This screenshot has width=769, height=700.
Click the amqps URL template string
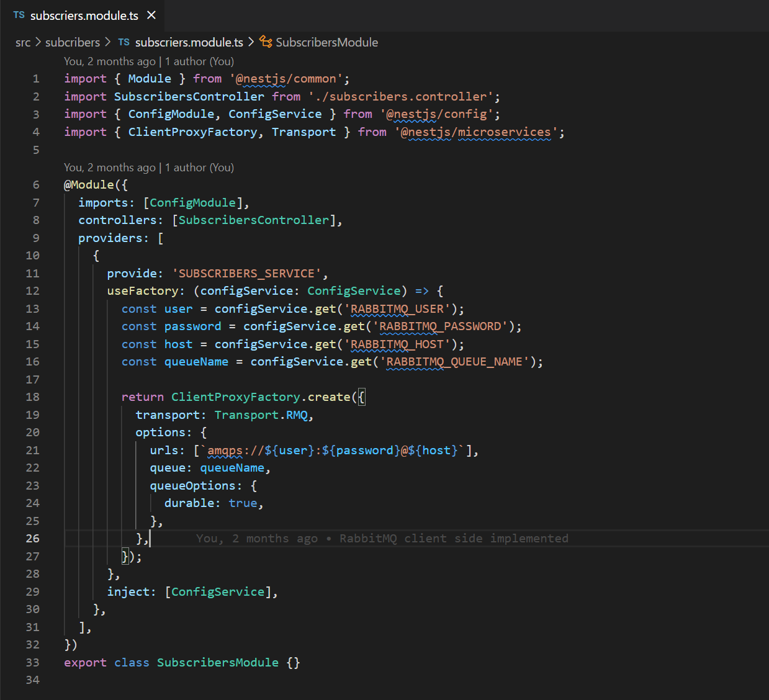(x=333, y=451)
